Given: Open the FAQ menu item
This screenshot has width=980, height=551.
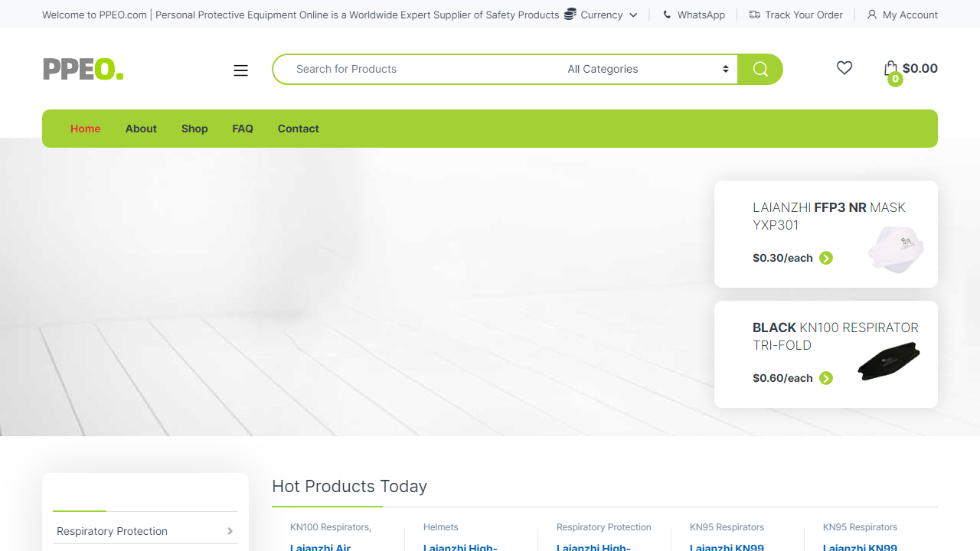Looking at the screenshot, I should pos(243,129).
